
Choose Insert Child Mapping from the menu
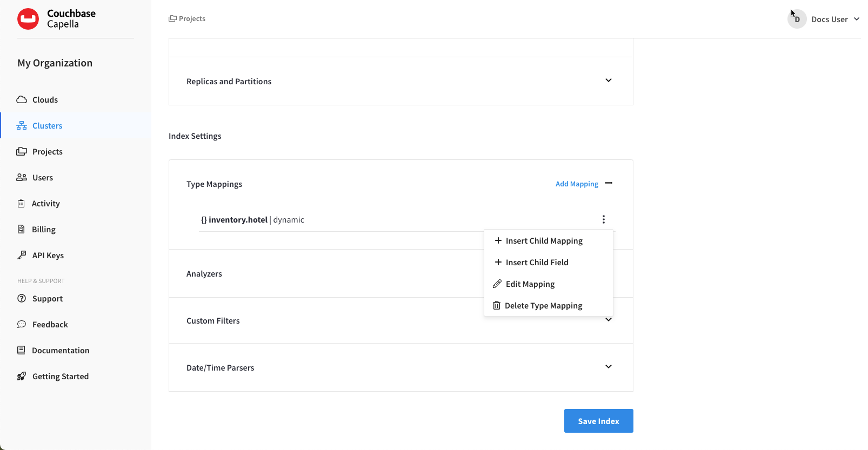coord(549,241)
